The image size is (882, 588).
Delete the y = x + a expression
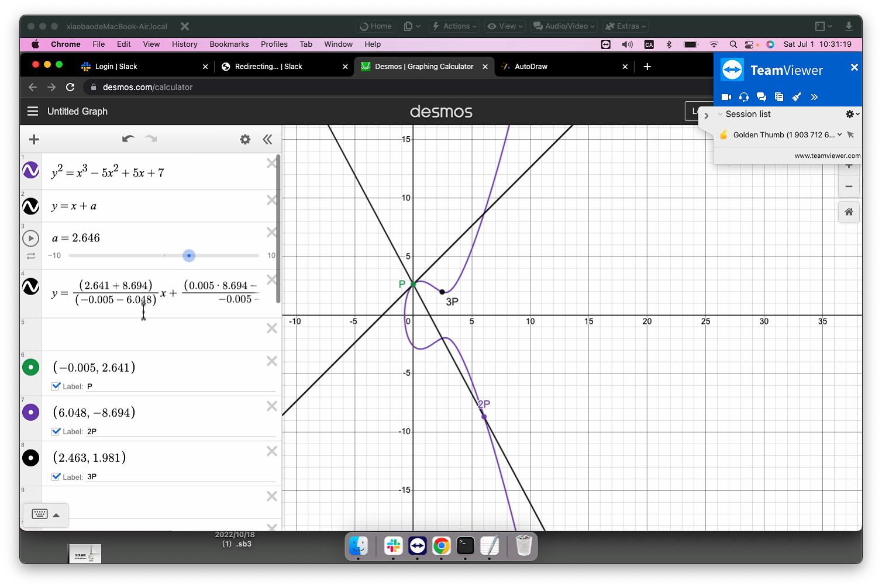271,200
